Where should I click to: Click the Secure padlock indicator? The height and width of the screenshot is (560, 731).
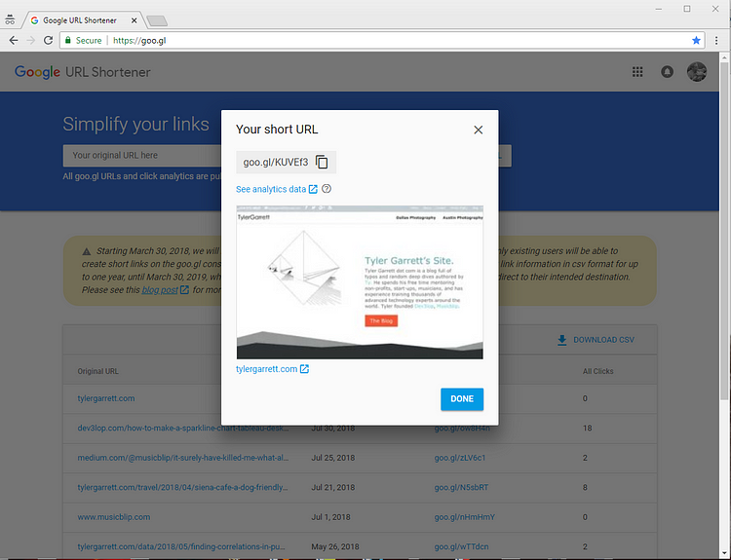(x=83, y=41)
